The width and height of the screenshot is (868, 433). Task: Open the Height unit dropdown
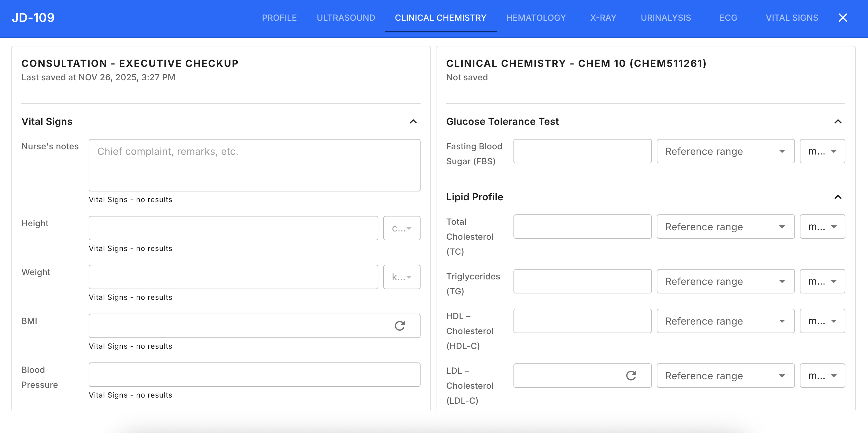pos(402,228)
